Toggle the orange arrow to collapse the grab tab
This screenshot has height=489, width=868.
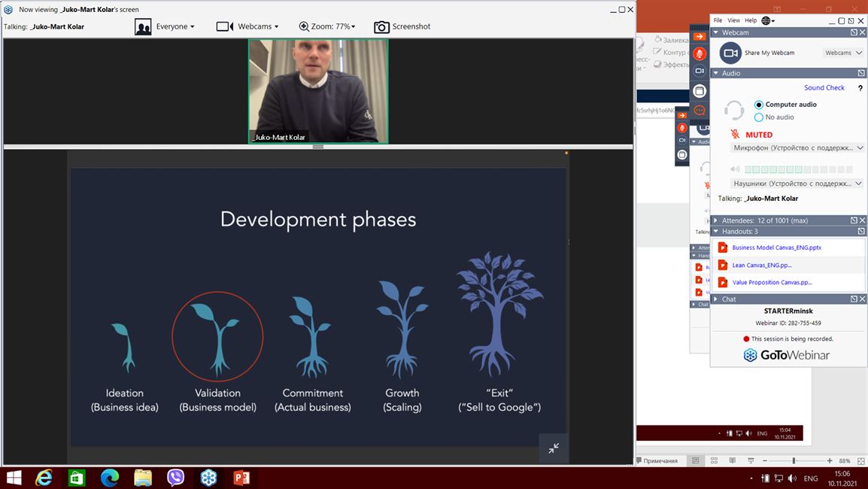700,37
